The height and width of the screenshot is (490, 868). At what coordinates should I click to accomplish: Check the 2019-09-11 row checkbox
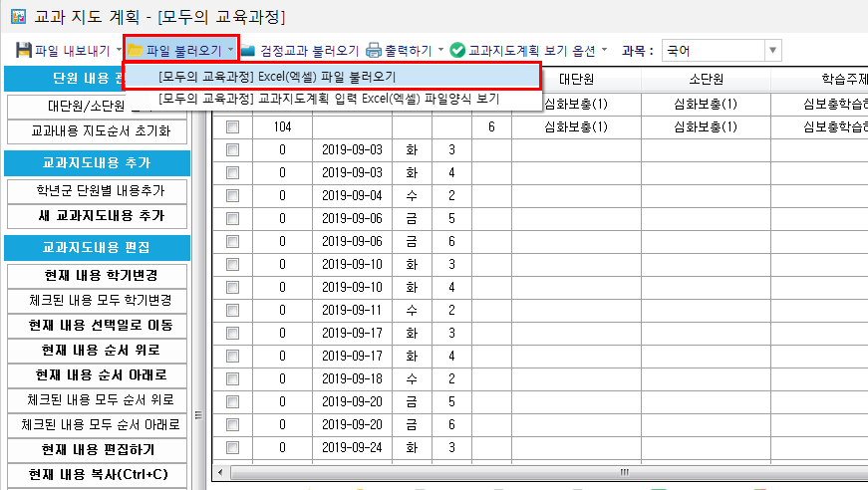click(x=232, y=311)
